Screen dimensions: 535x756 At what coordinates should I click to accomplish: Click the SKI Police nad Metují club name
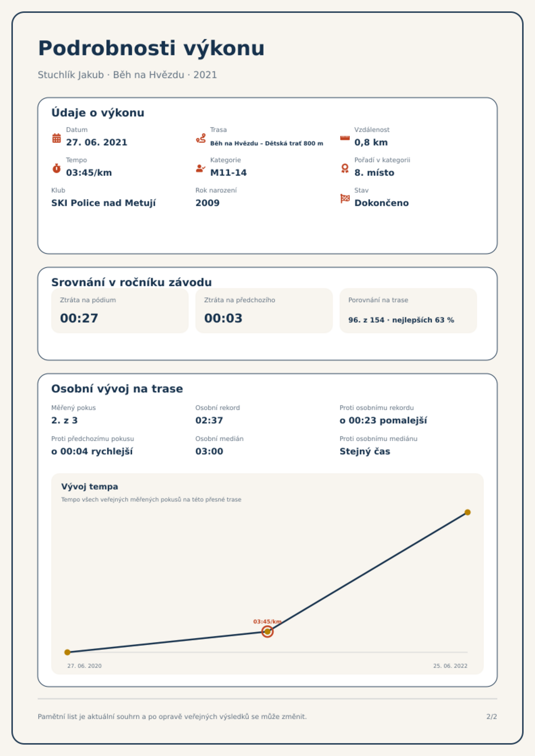[103, 203]
